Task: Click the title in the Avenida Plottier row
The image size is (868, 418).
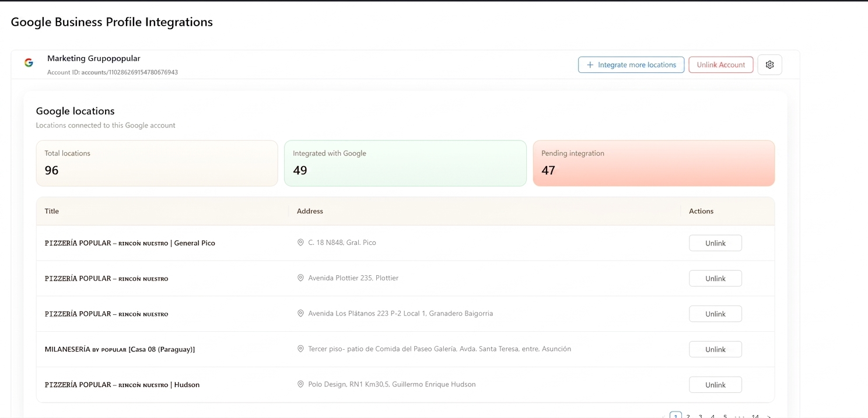Action: 106,279
